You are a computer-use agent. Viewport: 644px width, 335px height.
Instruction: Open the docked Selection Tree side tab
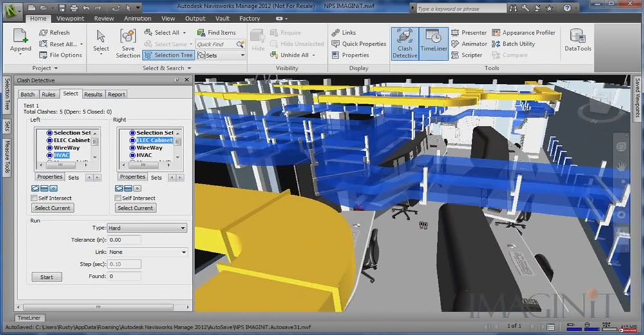7,94
